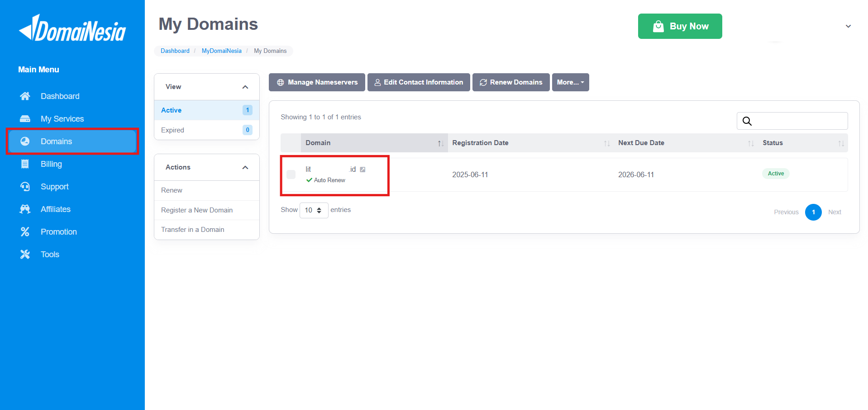This screenshot has height=410, width=868.
Task: Select the checkbox next to the domain row
Action: point(291,174)
